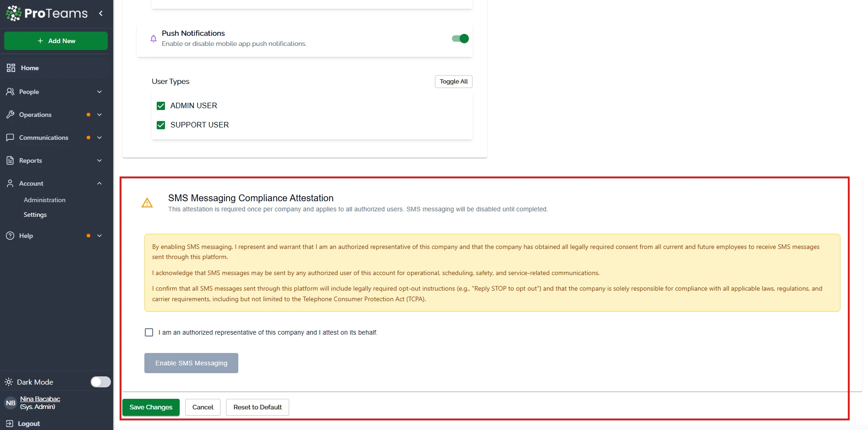This screenshot has width=868, height=430.
Task: Check the authorized representative attestation checkbox
Action: [x=149, y=332]
